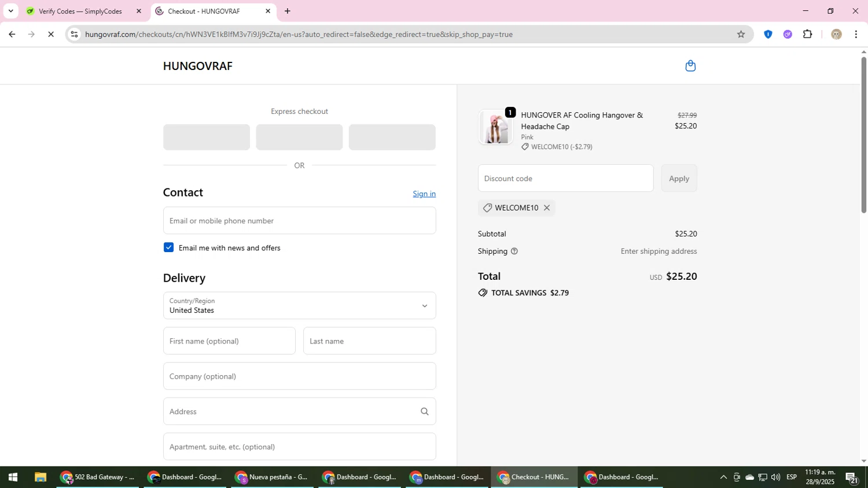Toggle Email me with news and offers
This screenshot has height=488, width=868.
coord(168,247)
